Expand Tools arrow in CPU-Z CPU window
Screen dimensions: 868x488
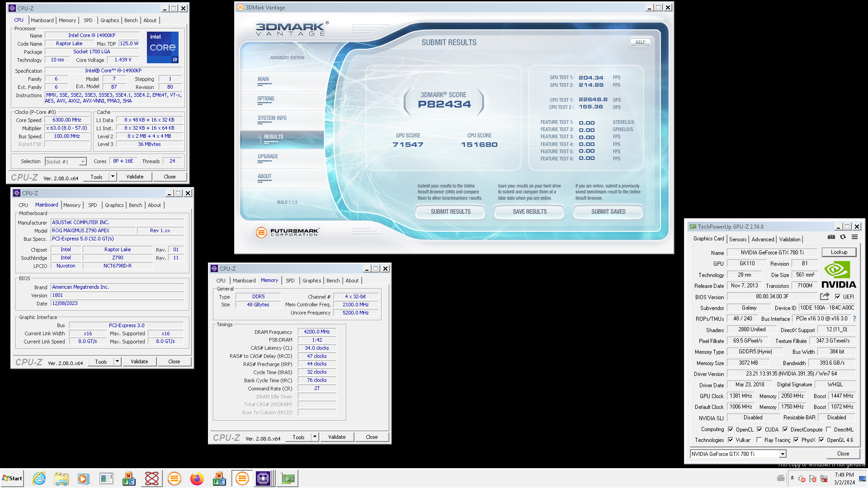coord(113,177)
